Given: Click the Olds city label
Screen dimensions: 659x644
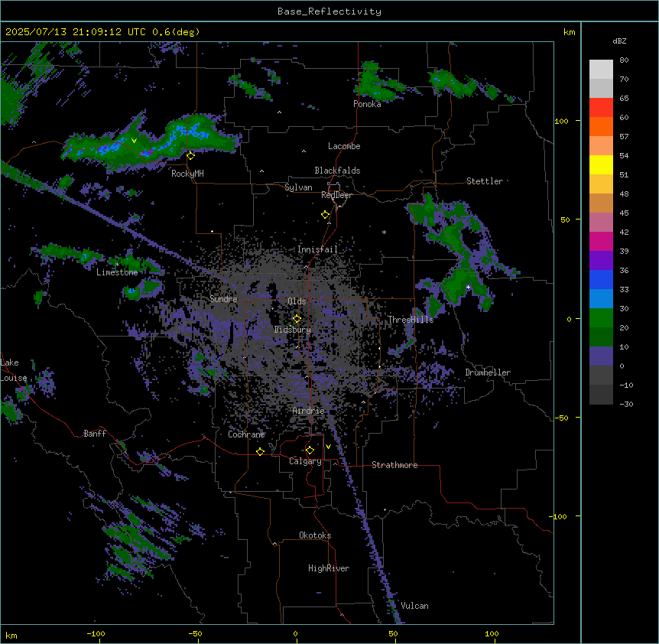Looking at the screenshot, I should pyautogui.click(x=297, y=301).
